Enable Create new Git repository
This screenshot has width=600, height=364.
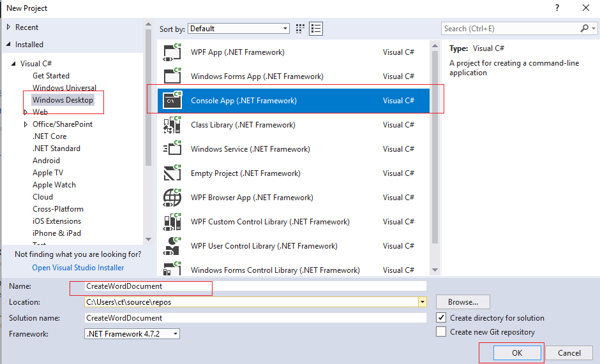coord(441,331)
